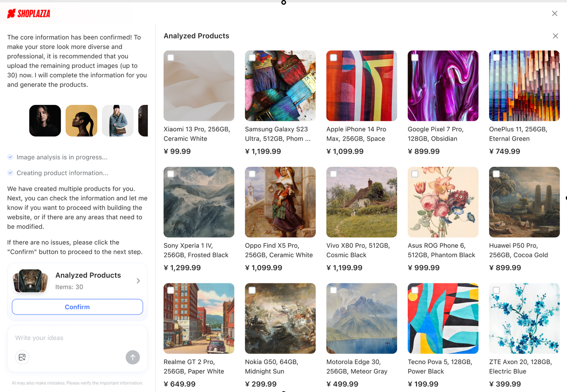Click the "Google Pixel 7 Pro, 128GB, Obsidian" title
This screenshot has width=567, height=392.
tap(435, 134)
